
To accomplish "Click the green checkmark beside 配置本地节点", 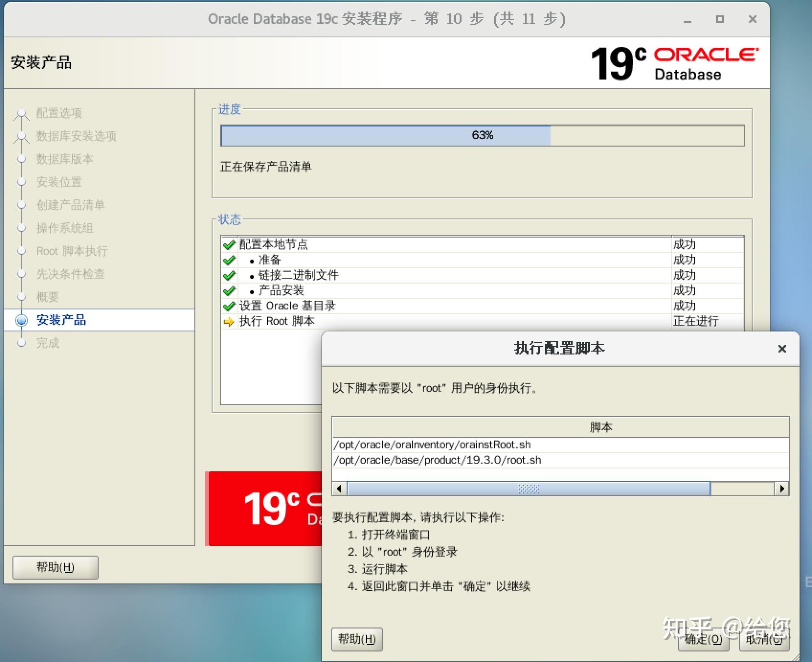I will (228, 244).
